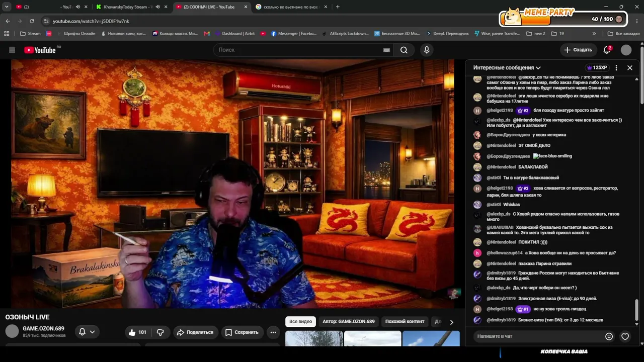Go back in browser history
Screen dimensions: 644x362
pyautogui.click(x=8, y=21)
